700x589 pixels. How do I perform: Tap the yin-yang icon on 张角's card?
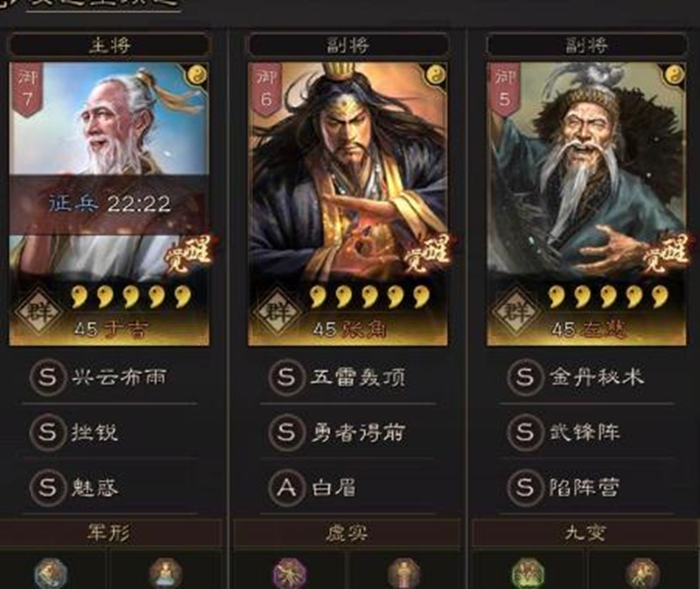(x=435, y=74)
